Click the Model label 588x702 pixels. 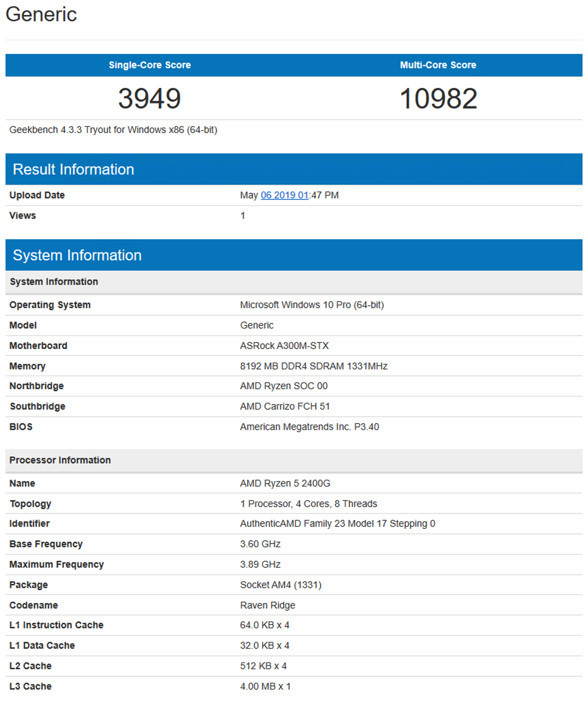click(x=23, y=325)
